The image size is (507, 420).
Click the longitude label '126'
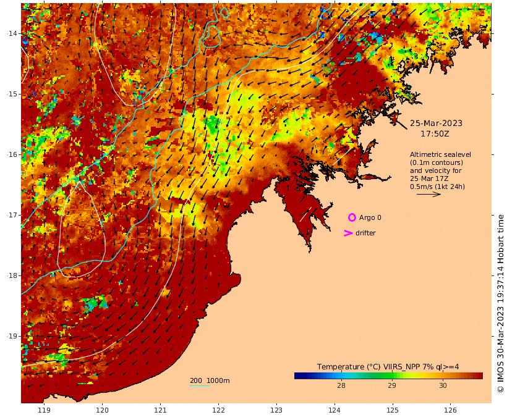(x=450, y=410)
